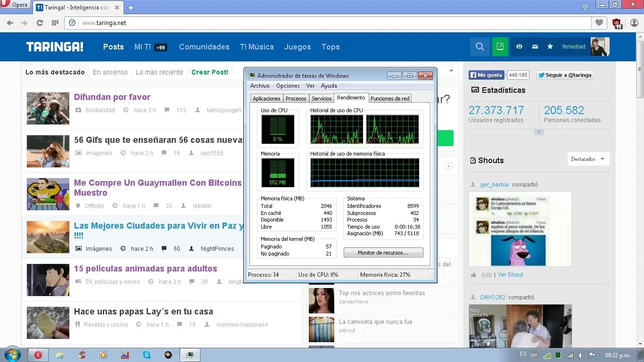Image resolution: width=644 pixels, height=362 pixels.
Task: Select the En ascenso filter
Action: click(x=110, y=72)
